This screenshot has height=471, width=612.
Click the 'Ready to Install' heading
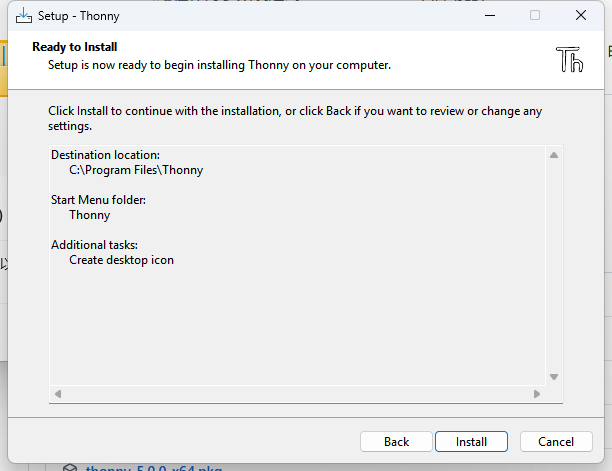click(x=75, y=47)
